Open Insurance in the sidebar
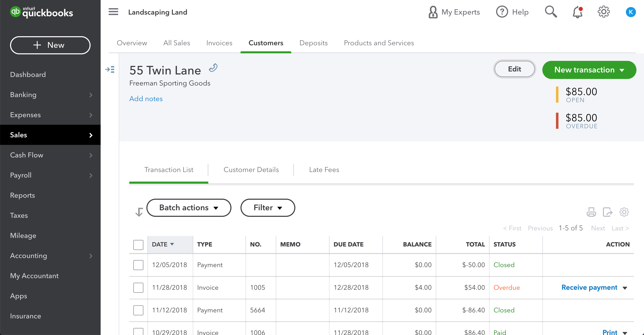 point(25,316)
